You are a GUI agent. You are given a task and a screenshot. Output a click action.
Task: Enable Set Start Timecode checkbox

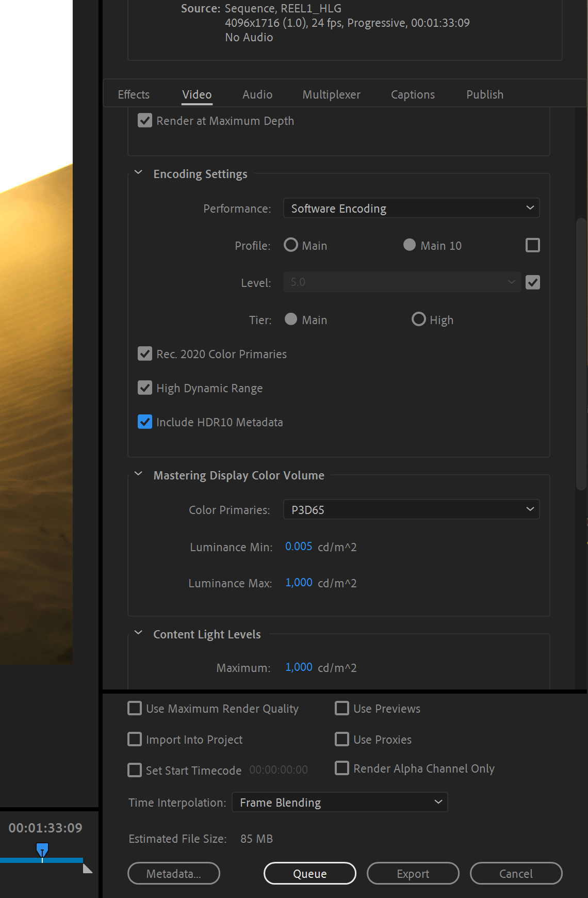pyautogui.click(x=135, y=770)
